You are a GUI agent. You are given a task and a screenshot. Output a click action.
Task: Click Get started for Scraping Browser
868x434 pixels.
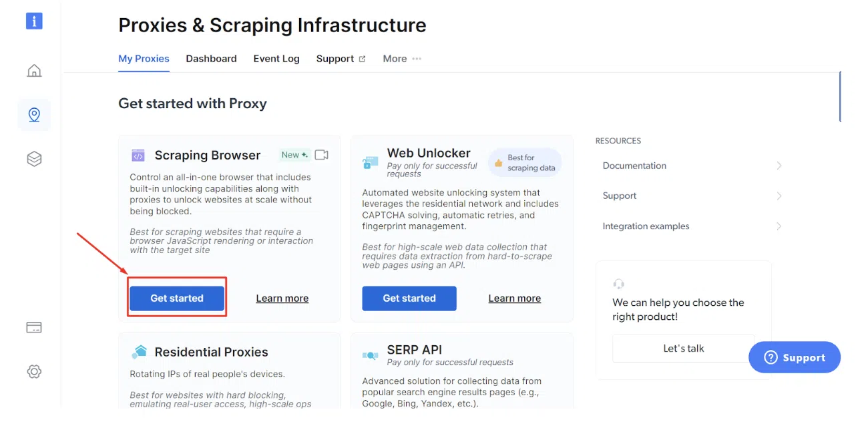(x=177, y=298)
